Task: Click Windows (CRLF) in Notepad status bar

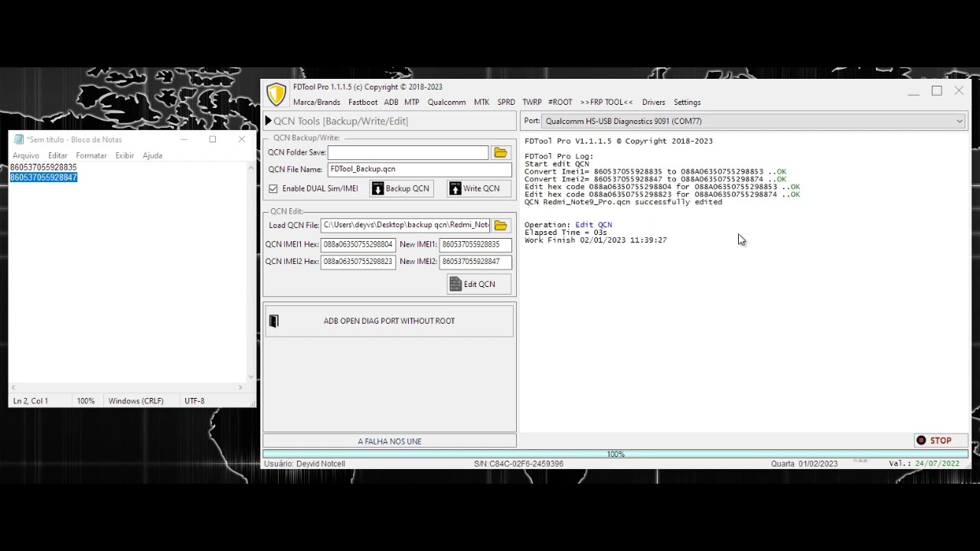Action: [136, 401]
